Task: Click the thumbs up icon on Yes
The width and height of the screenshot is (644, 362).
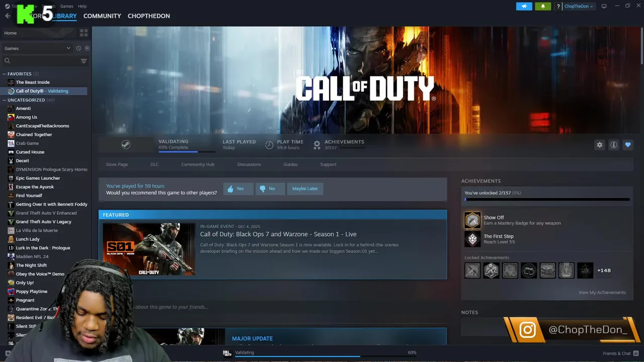Action: (x=230, y=189)
